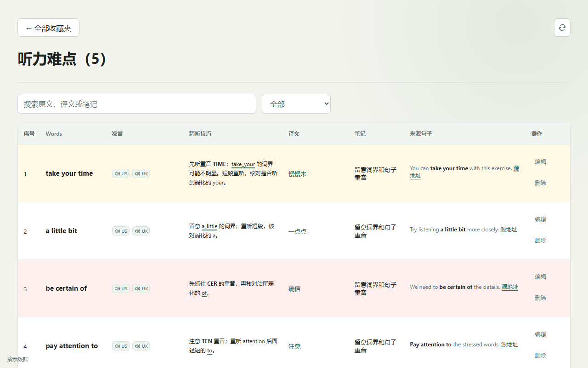588x368 pixels.
Task: Delete the pay attention to entry
Action: point(540,356)
